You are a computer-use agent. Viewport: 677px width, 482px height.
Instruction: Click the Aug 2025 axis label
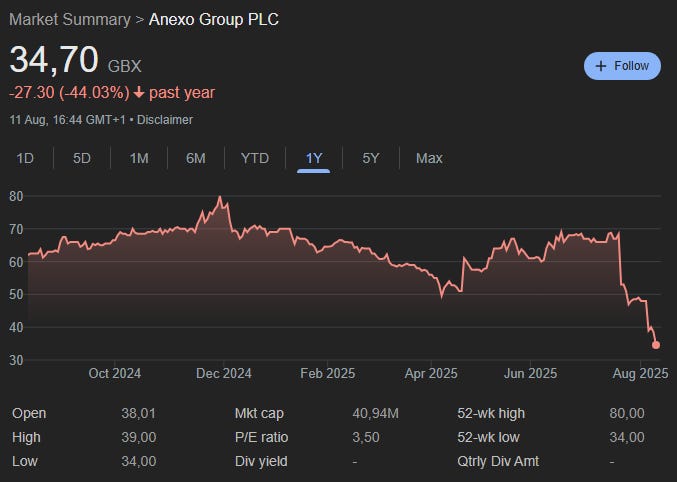click(640, 373)
